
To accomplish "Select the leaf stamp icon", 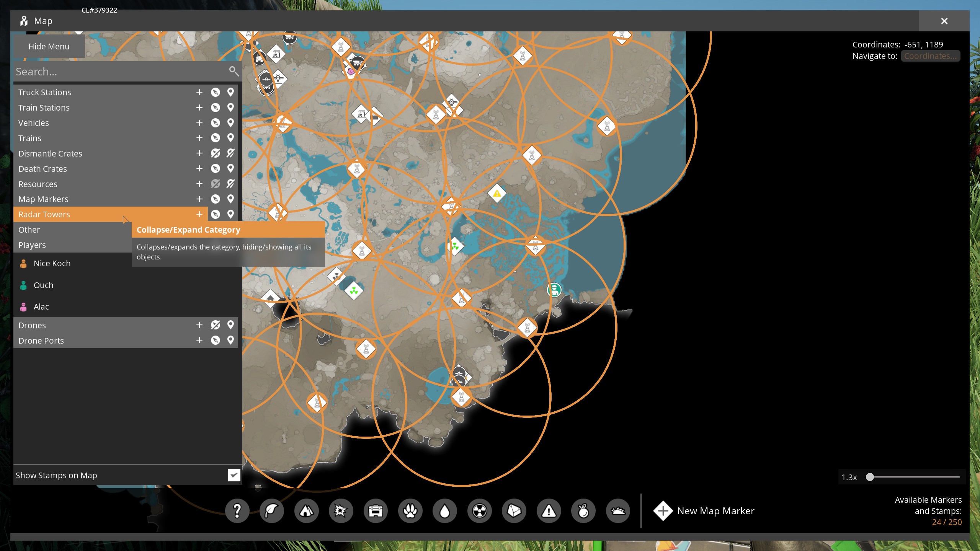I will point(271,511).
